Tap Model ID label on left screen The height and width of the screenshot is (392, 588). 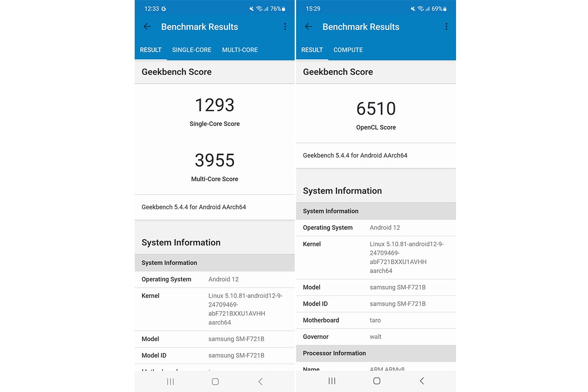click(154, 356)
